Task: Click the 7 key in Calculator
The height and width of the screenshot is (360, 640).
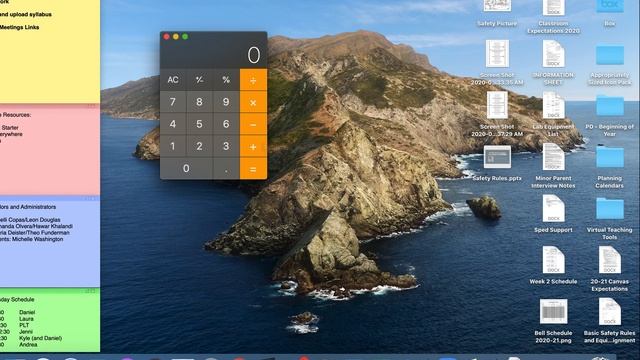Action: (173, 102)
